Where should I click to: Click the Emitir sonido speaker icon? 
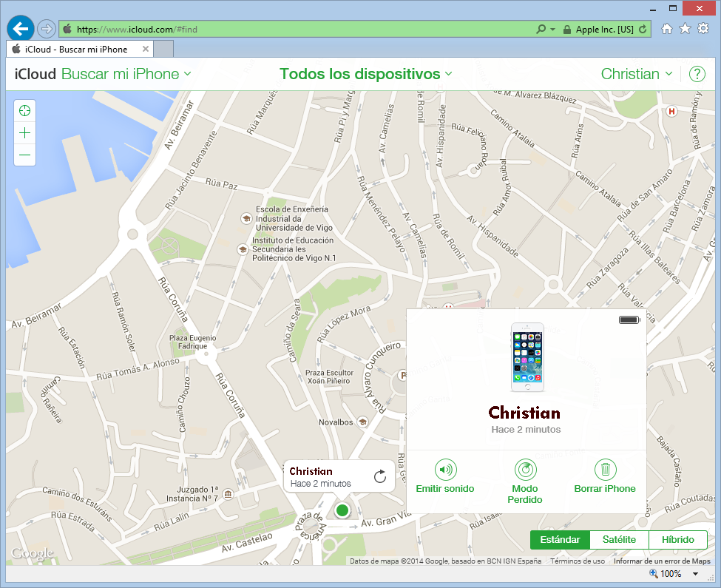(446, 470)
